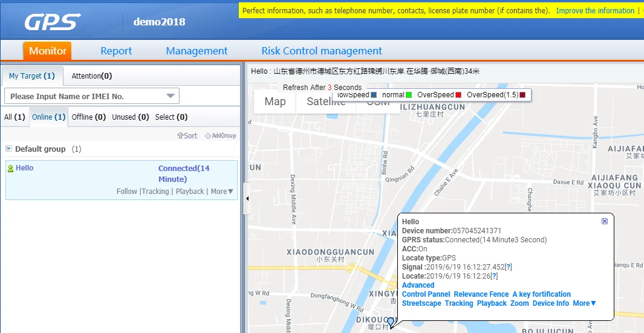Collapse the left panel with the arrow handle

[x=247, y=199]
